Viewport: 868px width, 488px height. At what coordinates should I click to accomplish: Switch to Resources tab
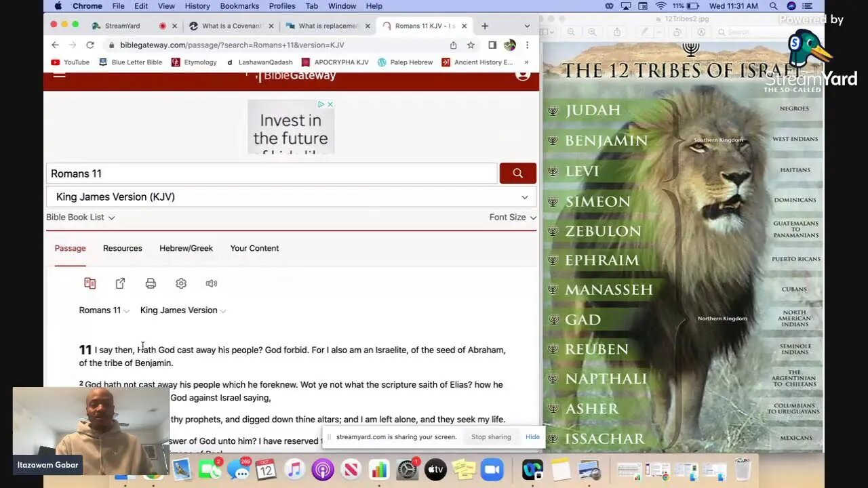click(x=122, y=248)
